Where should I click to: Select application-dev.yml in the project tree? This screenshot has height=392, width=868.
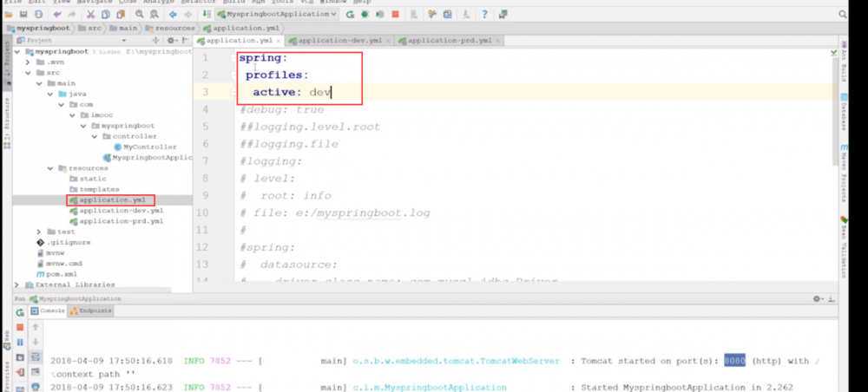pyautogui.click(x=115, y=211)
